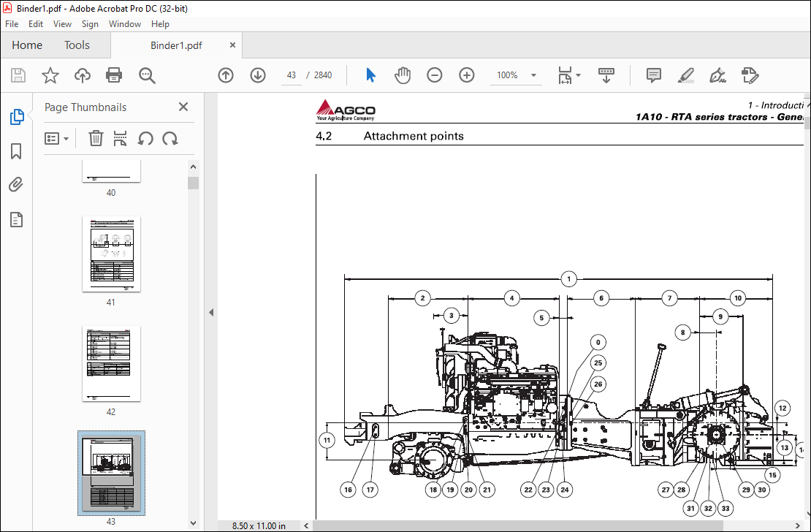The image size is (811, 532).
Task: Open the Help menu
Action: [160, 24]
